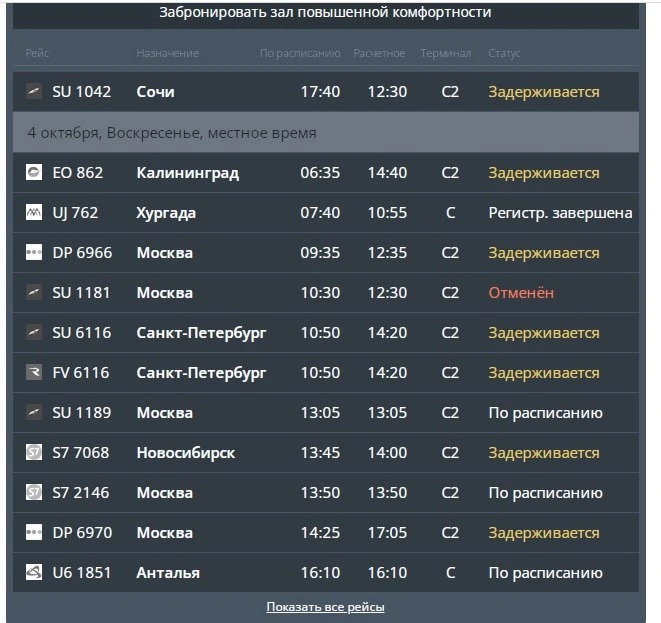Click the airline icon for UJ 762
The height and width of the screenshot is (623, 661).
pyautogui.click(x=34, y=212)
